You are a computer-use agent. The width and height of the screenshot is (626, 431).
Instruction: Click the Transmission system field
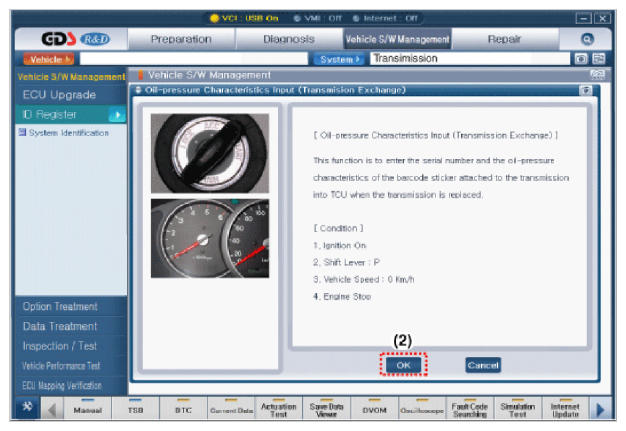(x=470, y=59)
